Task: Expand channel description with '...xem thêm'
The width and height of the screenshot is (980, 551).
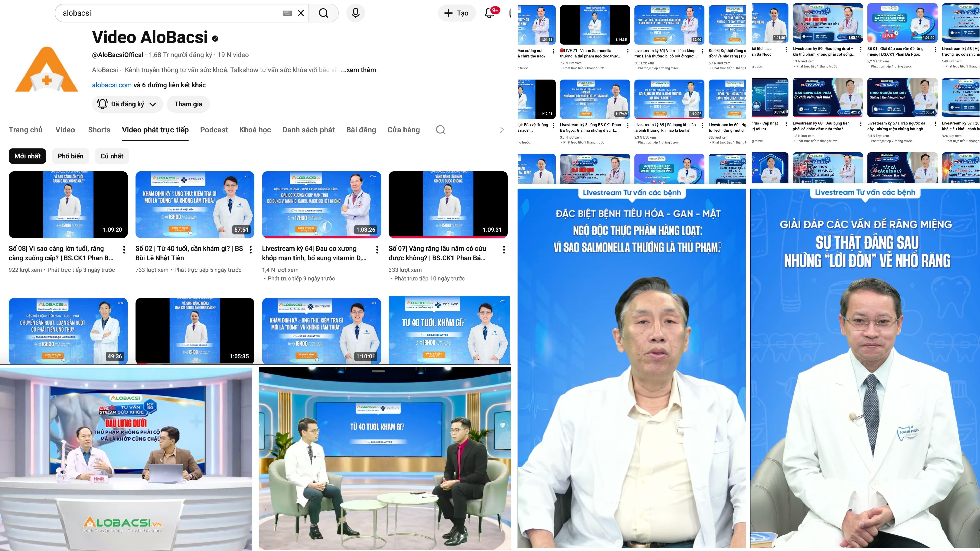Action: 358,70
